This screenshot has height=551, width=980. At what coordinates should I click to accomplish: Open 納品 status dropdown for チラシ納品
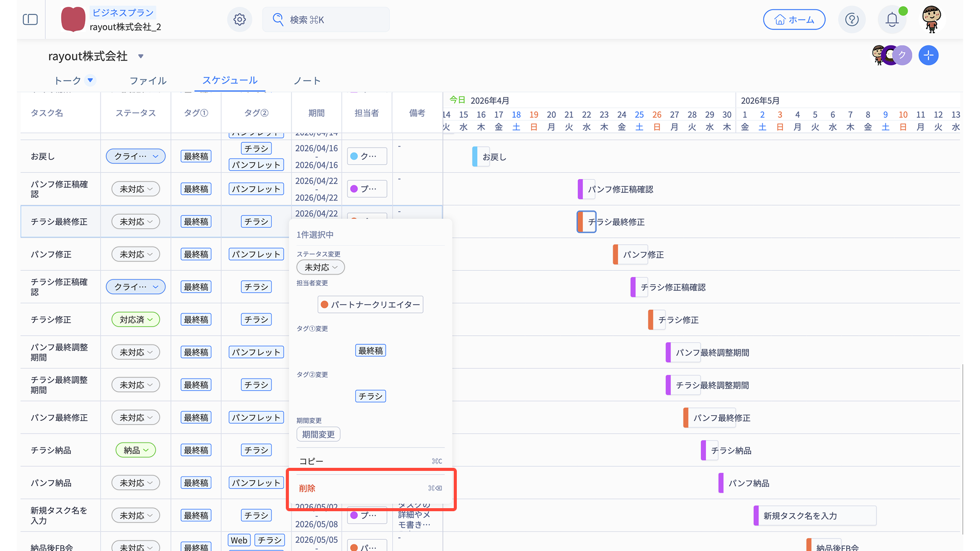tap(136, 450)
